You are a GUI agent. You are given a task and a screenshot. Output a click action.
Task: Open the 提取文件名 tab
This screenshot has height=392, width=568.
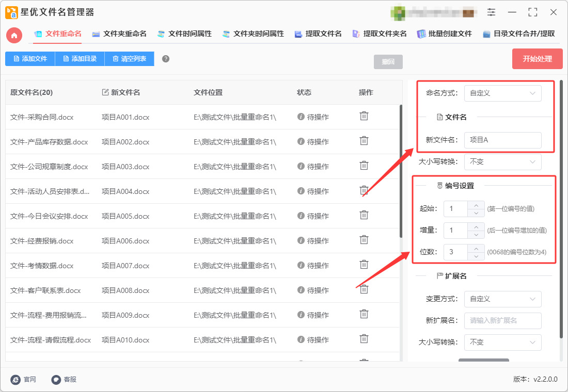click(318, 34)
